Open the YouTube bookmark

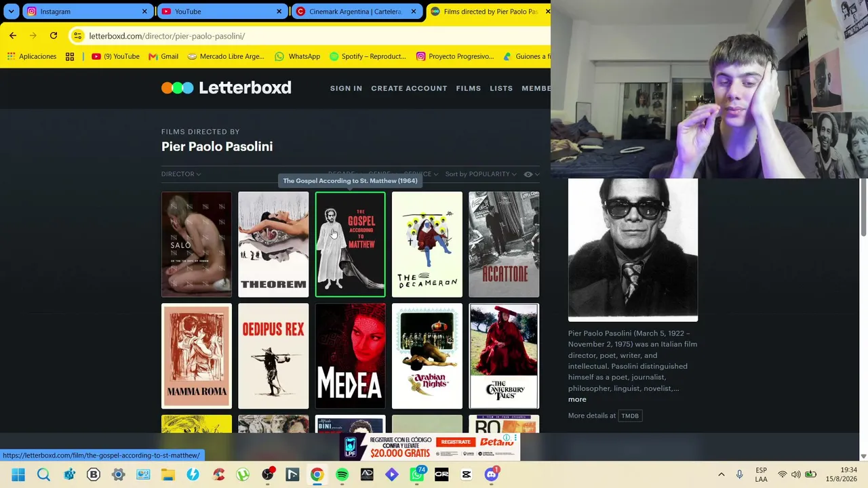pyautogui.click(x=115, y=56)
